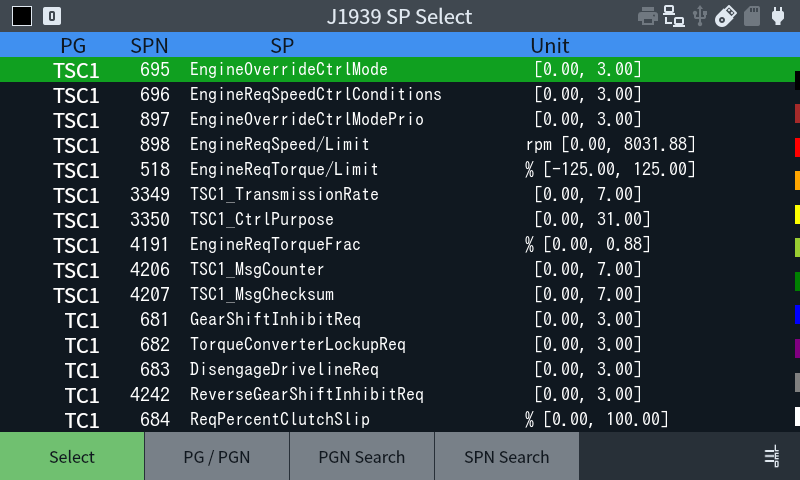Pick the yellow color swatch
The width and height of the screenshot is (800, 480).
796,214
